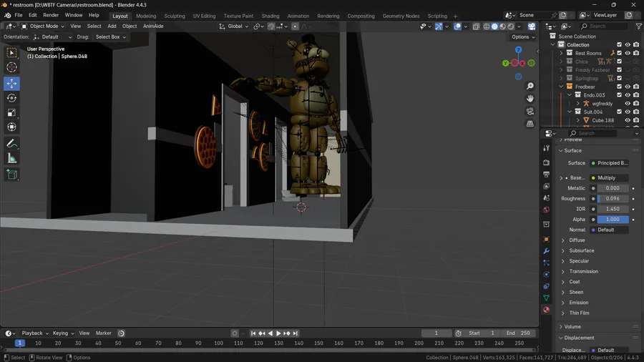Open the World properties tab
The image size is (644, 362).
tap(546, 210)
